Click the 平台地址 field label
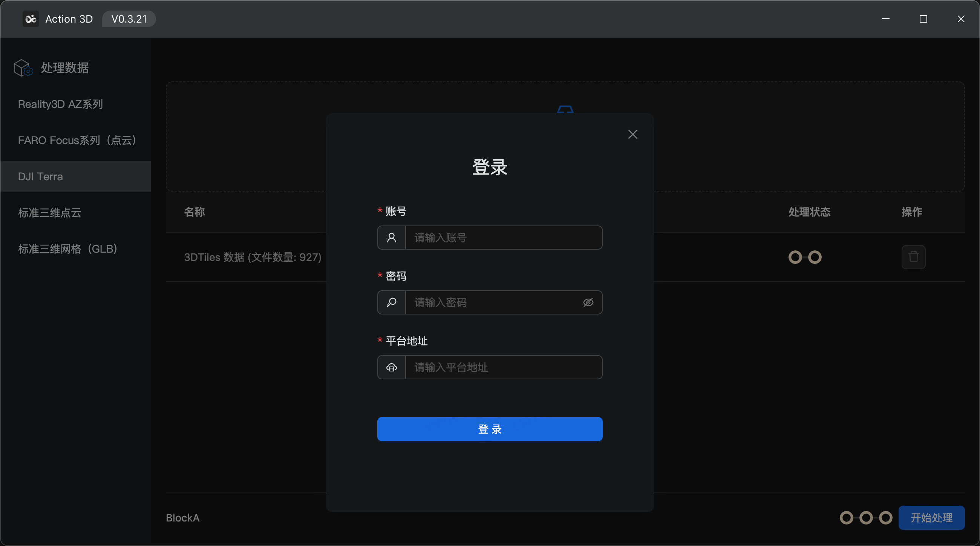 click(407, 340)
